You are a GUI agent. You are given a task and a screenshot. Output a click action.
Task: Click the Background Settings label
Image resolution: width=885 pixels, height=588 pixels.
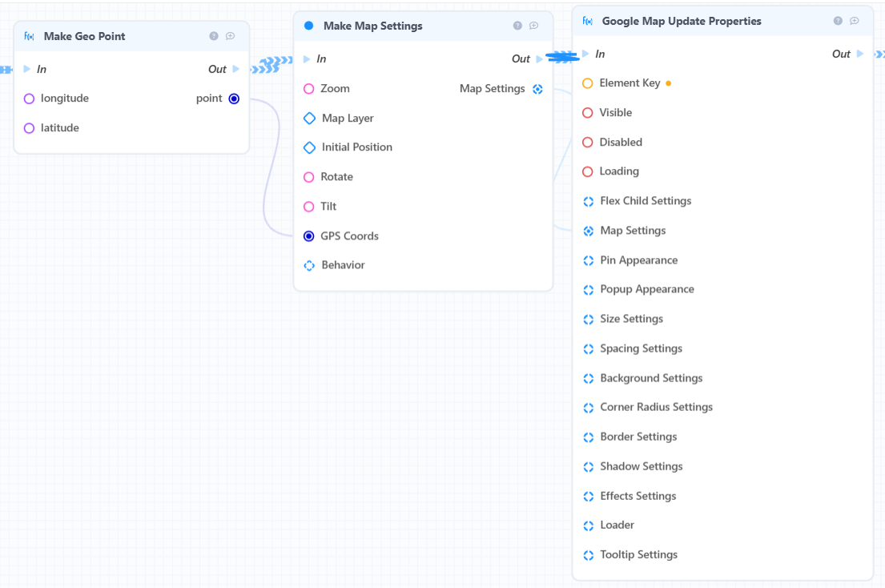point(651,377)
